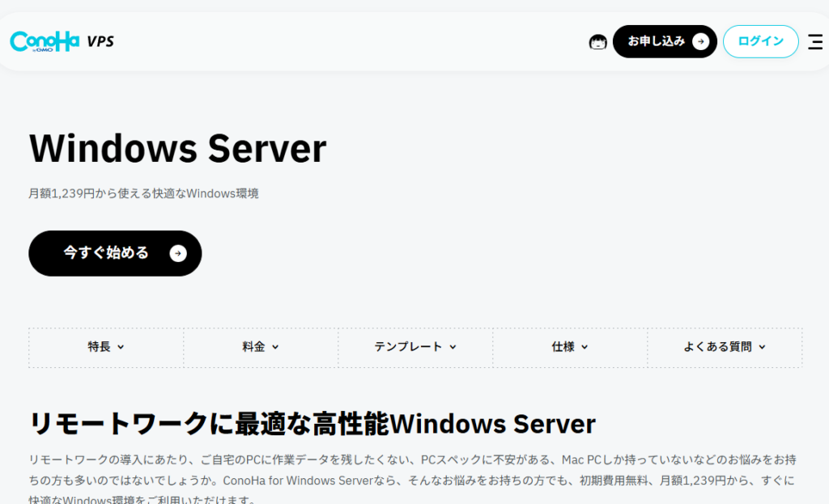The width and height of the screenshot is (829, 504).
Task: Click the VPS label beside the logo
Action: point(100,41)
